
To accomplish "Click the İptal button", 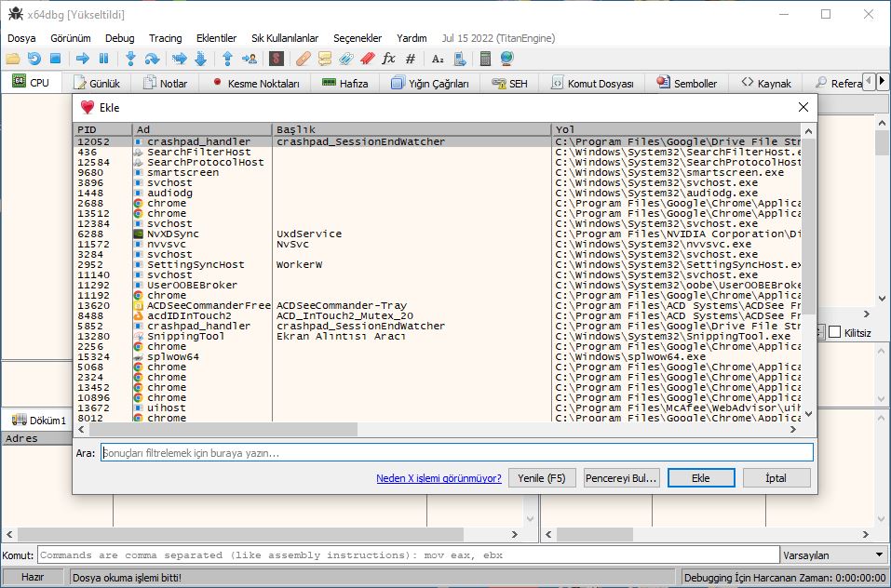I will [x=776, y=478].
